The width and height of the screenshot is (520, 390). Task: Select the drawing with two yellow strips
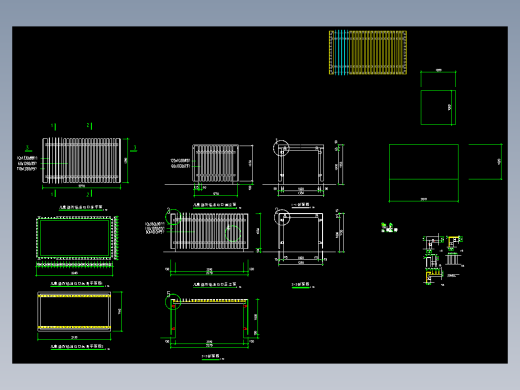(x=74, y=312)
